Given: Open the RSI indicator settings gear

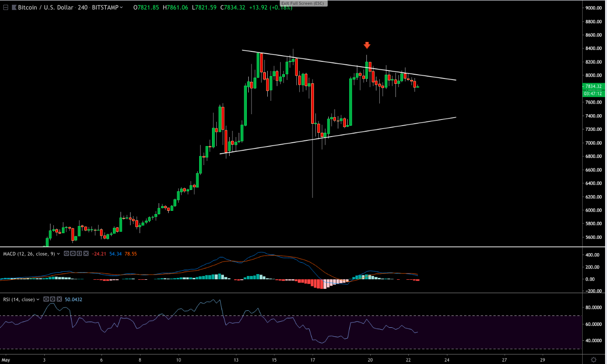Looking at the screenshot, I should tap(53, 299).
